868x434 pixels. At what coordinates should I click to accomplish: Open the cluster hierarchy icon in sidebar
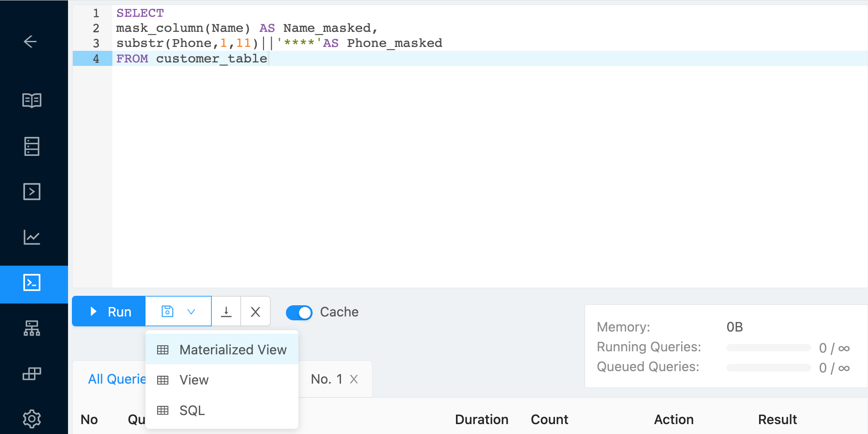[x=32, y=328]
